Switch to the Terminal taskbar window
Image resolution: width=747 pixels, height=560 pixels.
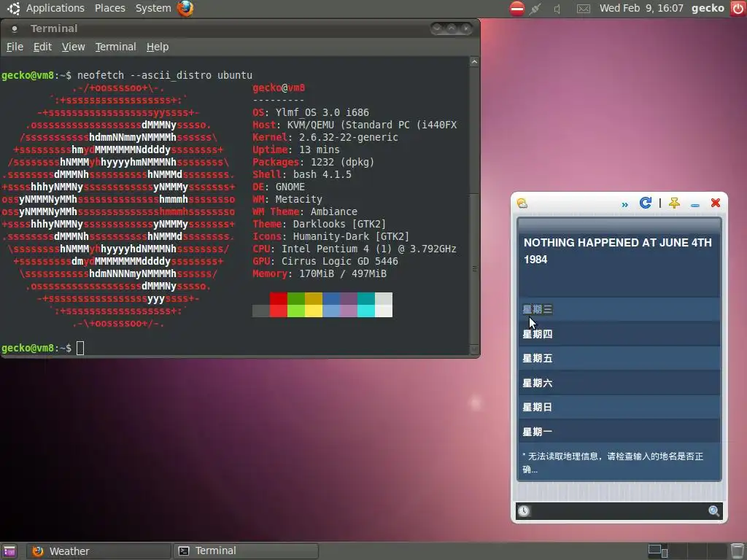tap(246, 551)
